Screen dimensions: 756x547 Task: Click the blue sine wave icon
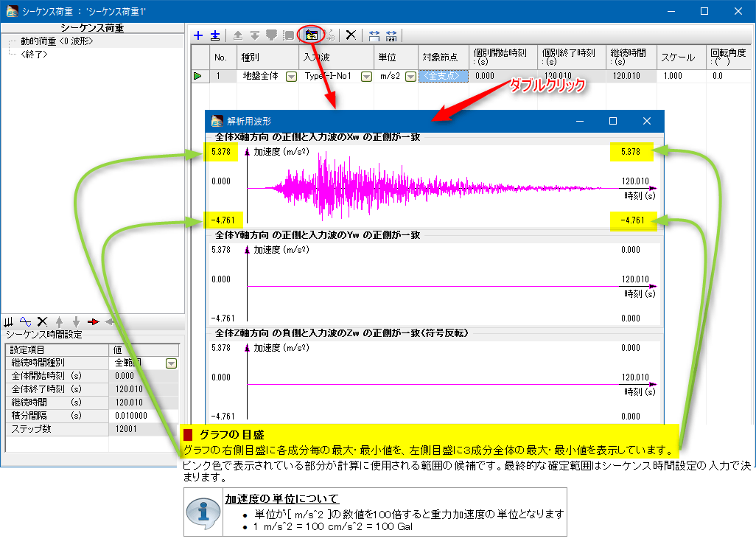point(25,321)
